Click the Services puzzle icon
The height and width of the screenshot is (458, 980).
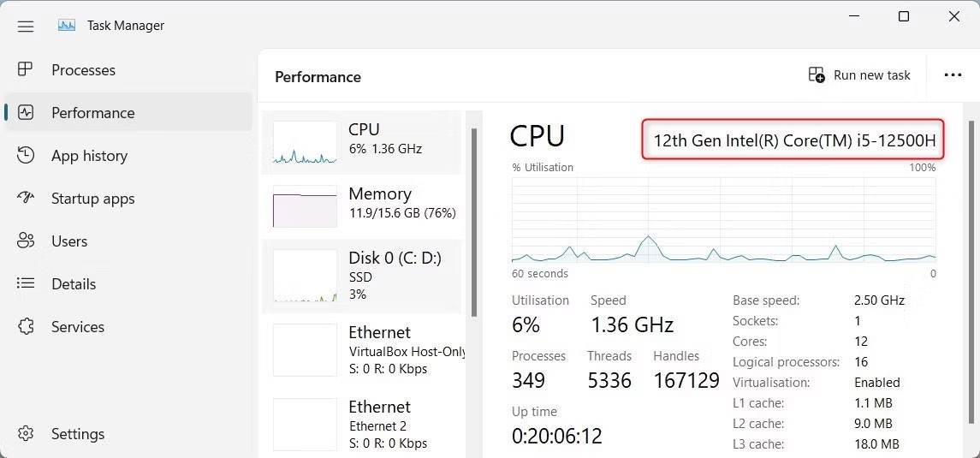26,327
